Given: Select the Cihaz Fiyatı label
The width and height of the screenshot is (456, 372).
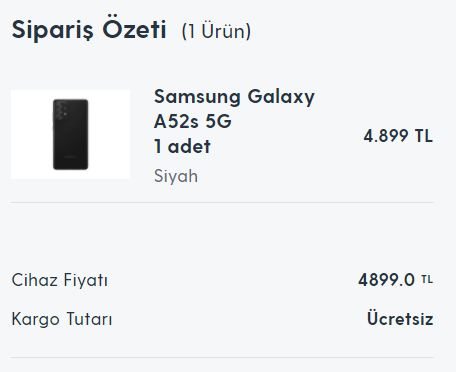Looking at the screenshot, I should [x=60, y=280].
